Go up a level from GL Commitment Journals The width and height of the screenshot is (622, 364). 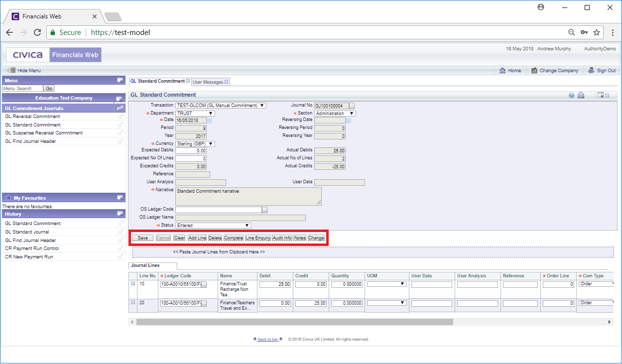pos(120,108)
